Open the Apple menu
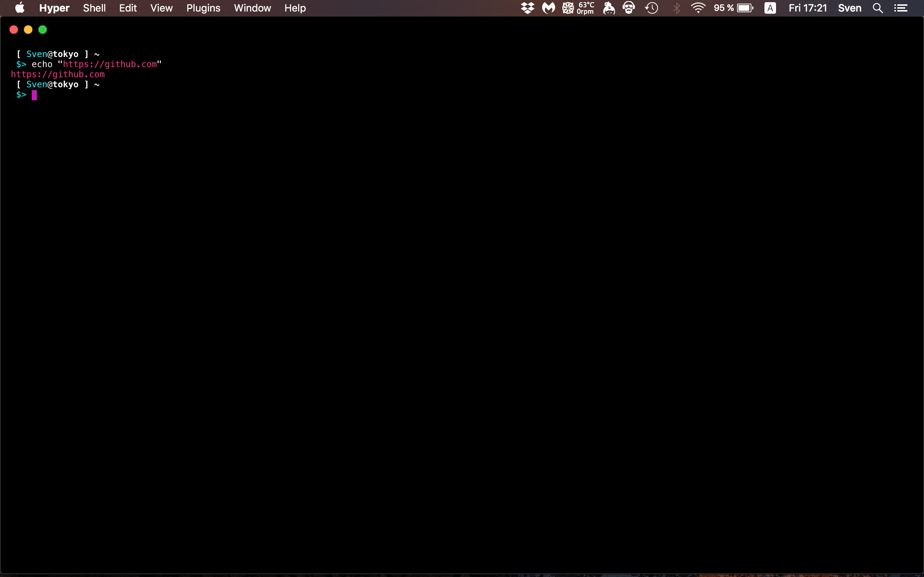Image resolution: width=924 pixels, height=577 pixels. coord(20,8)
